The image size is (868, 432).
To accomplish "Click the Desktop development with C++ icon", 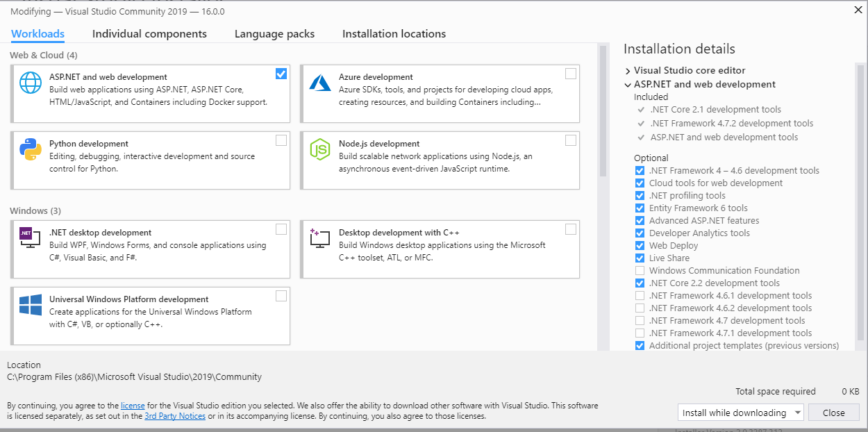I will point(320,238).
